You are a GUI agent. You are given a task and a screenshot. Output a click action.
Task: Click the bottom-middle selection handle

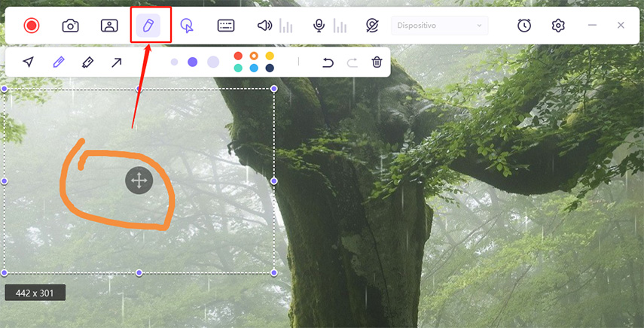(139, 272)
